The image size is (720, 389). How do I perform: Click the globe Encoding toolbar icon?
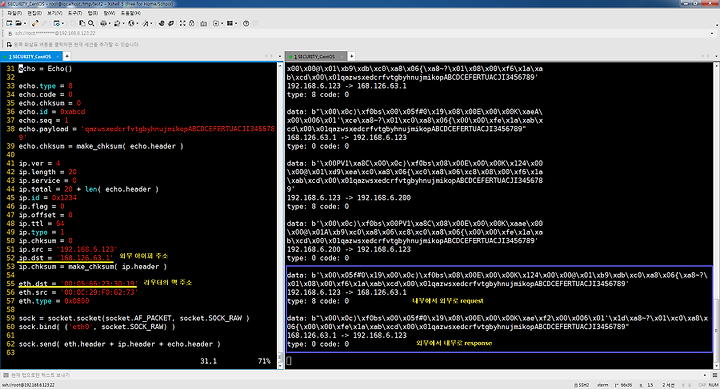[x=131, y=23]
